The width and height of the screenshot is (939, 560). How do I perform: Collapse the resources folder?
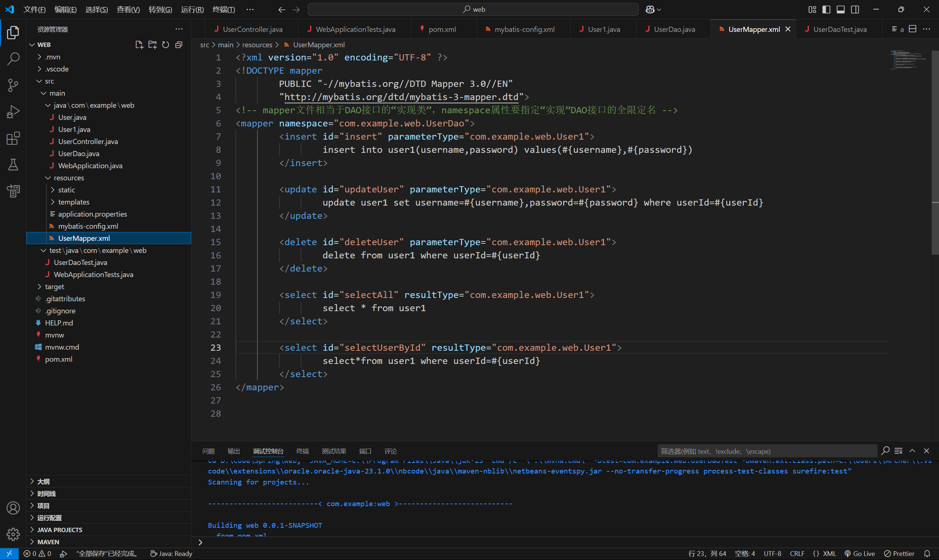pos(68,178)
